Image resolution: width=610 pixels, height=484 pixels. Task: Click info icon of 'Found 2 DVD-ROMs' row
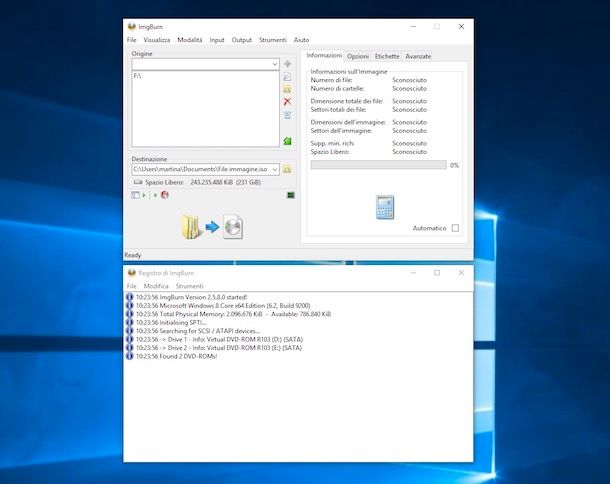[130, 356]
